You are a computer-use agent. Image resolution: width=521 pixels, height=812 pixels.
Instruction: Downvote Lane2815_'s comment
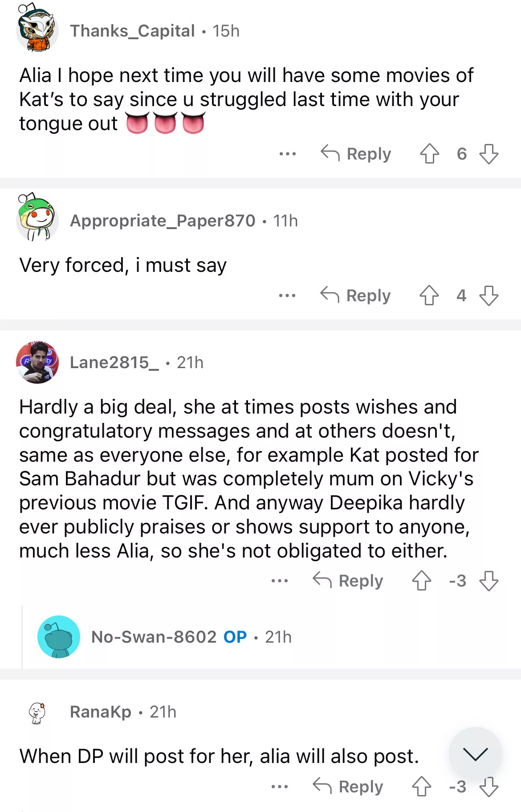click(x=488, y=581)
